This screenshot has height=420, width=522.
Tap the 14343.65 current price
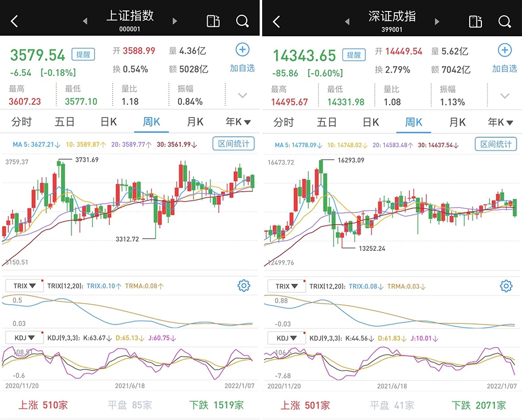pyautogui.click(x=304, y=55)
